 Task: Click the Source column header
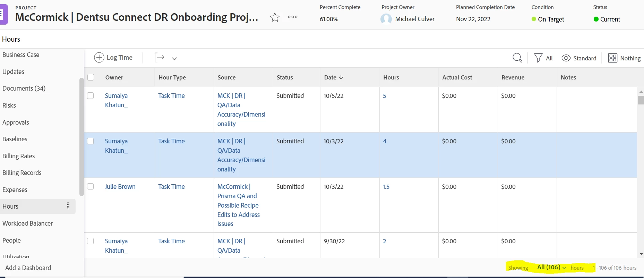pos(226,77)
